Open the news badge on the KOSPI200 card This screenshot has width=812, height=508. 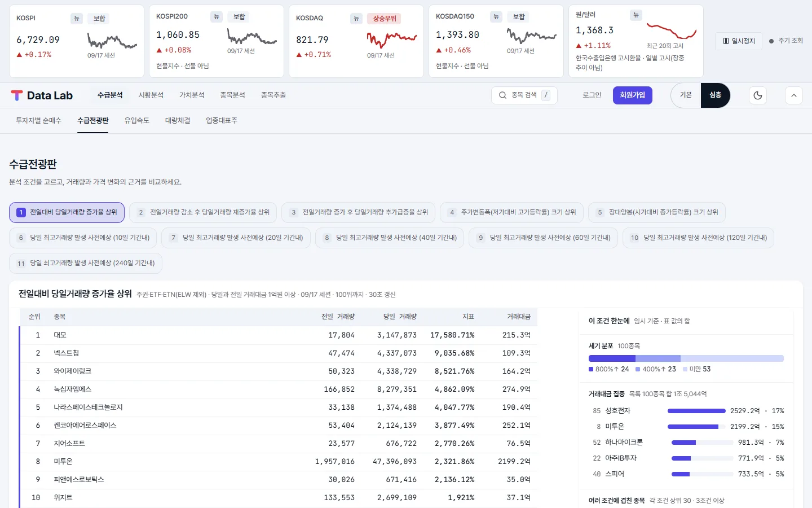point(217,17)
